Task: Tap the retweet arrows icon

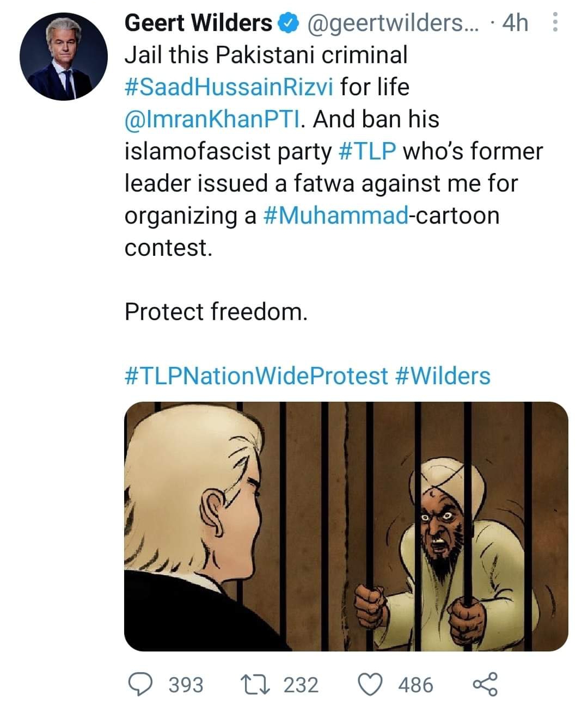Action: point(255,684)
